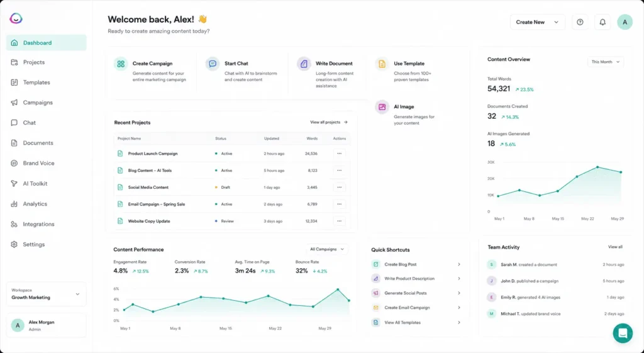
Task: Click the Generate Social Posts megaphone icon
Action: point(376,293)
